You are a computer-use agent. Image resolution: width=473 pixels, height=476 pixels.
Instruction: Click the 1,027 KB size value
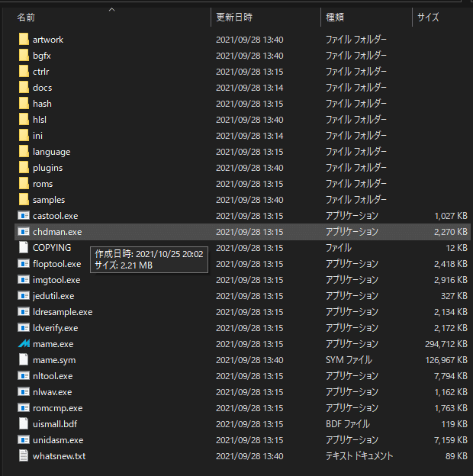click(x=451, y=216)
